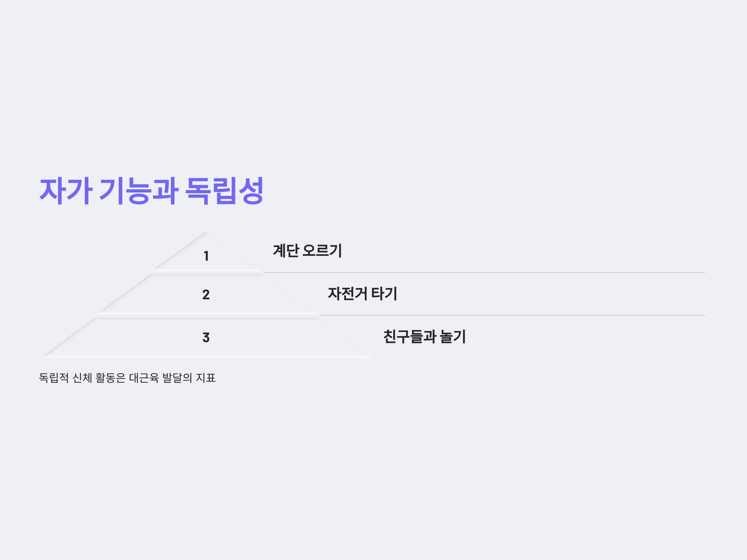Click the divider line beneath 자전거 타기
Image resolution: width=747 pixels, height=560 pixels.
click(512, 315)
